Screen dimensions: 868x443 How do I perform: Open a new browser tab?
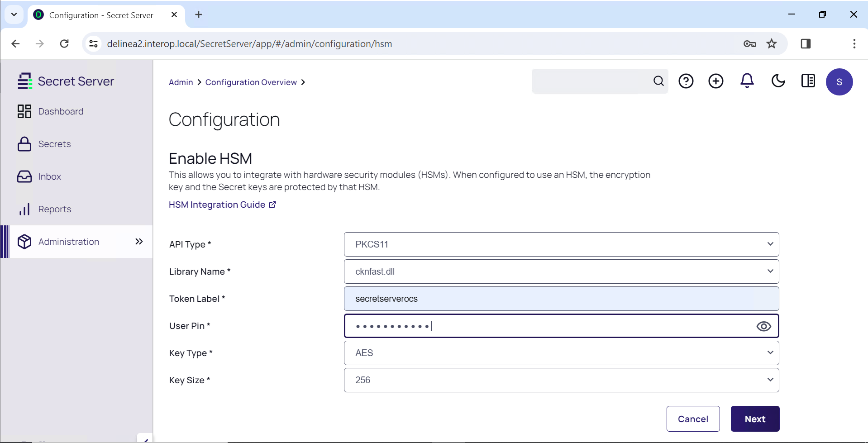tap(199, 14)
